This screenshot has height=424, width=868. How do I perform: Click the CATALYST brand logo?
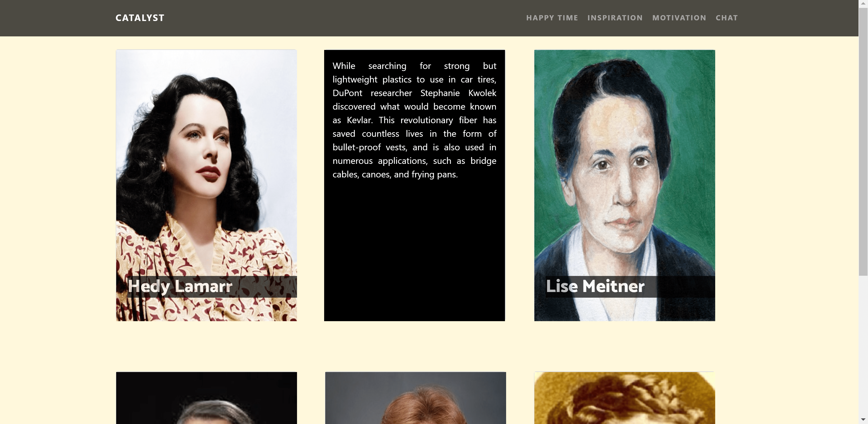coord(140,18)
